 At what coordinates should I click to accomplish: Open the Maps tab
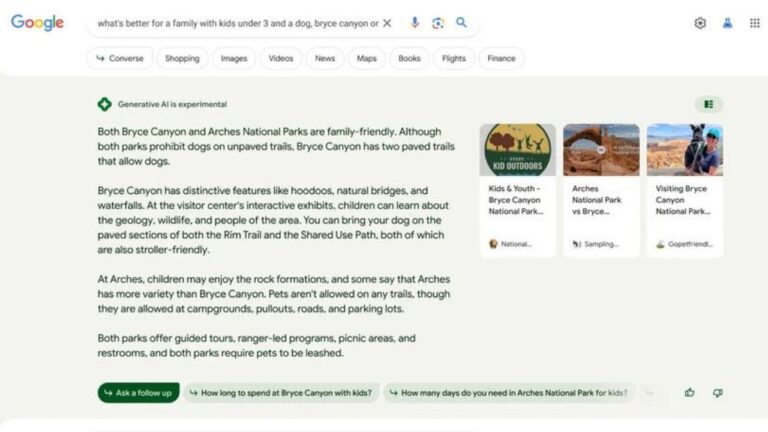(x=366, y=58)
